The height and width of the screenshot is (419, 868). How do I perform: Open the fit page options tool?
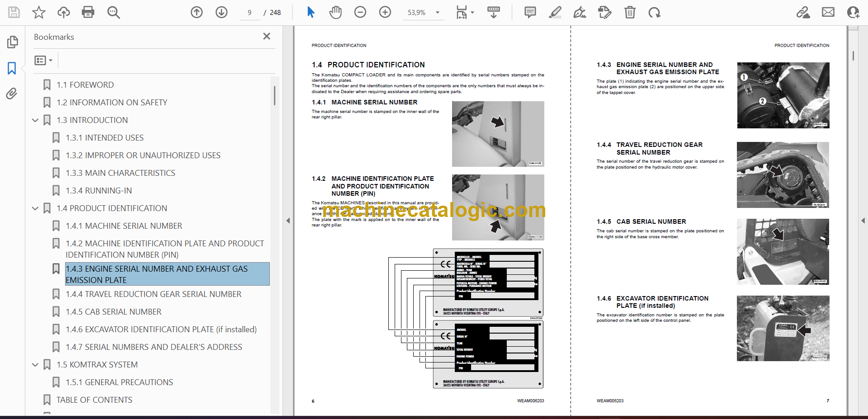pyautogui.click(x=462, y=12)
